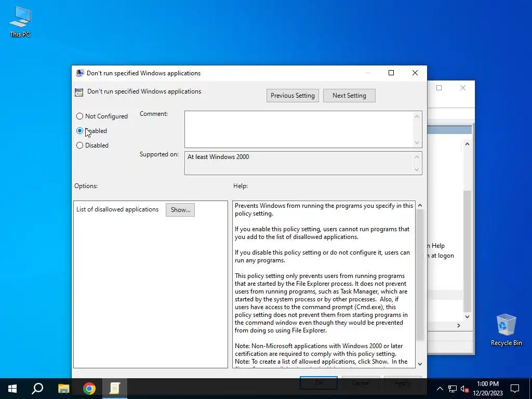Click 'At least Windows 2000' text
Image resolution: width=532 pixels, height=399 pixels.
click(218, 157)
